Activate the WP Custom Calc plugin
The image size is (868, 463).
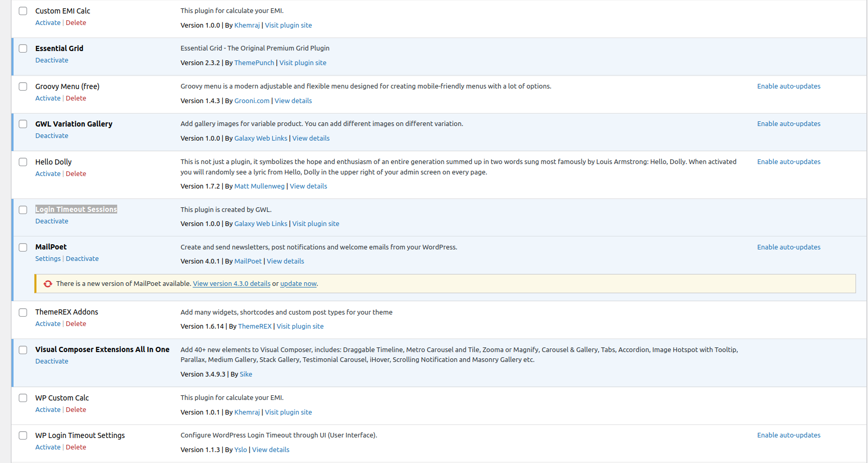click(48, 410)
